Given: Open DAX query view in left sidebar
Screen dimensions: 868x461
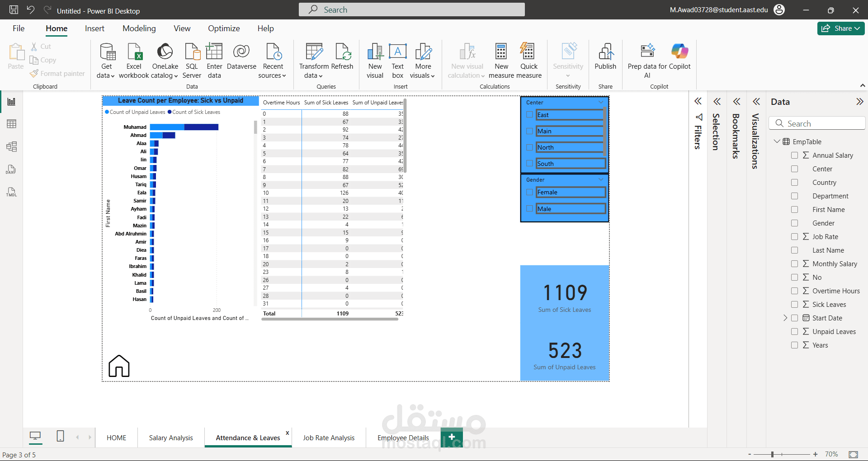Looking at the screenshot, I should click(x=12, y=169).
